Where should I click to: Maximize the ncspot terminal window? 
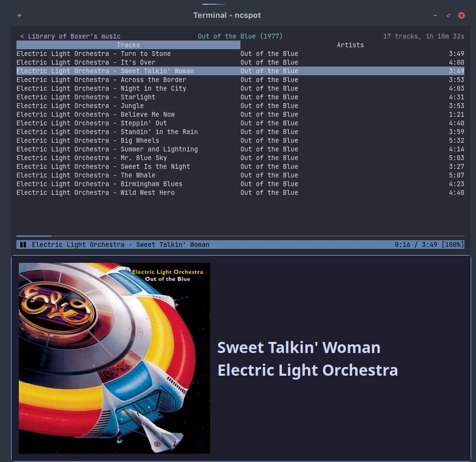click(x=448, y=15)
